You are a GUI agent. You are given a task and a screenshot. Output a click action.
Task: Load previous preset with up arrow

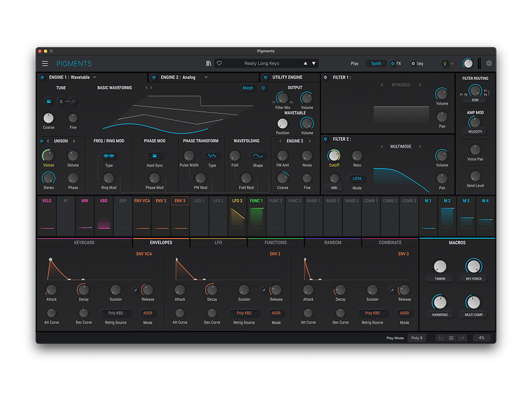pos(305,63)
